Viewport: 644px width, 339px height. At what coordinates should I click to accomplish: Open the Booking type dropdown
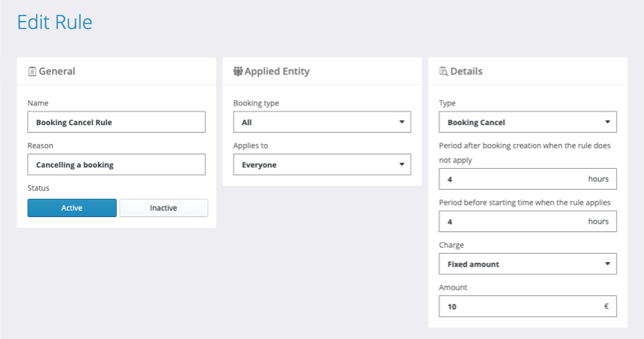[x=322, y=122]
